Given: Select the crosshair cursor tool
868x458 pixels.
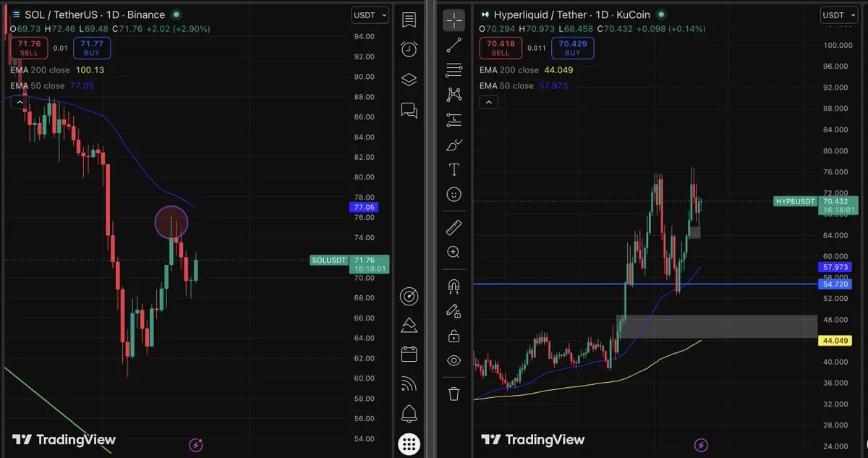Looking at the screenshot, I should (454, 20).
